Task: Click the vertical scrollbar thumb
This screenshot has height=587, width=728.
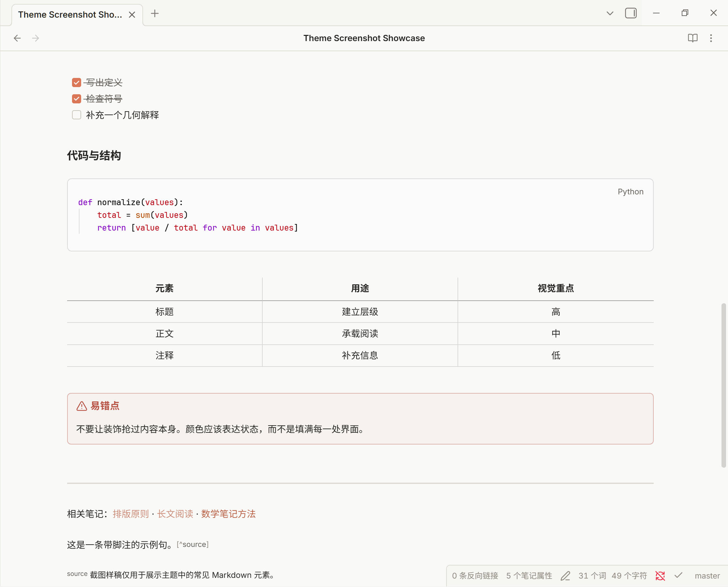Action: coord(723,385)
